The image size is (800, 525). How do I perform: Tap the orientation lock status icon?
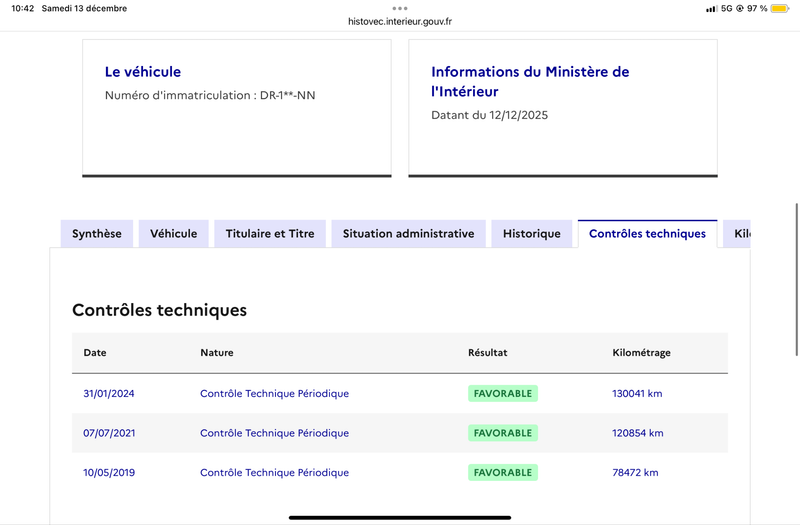(739, 8)
